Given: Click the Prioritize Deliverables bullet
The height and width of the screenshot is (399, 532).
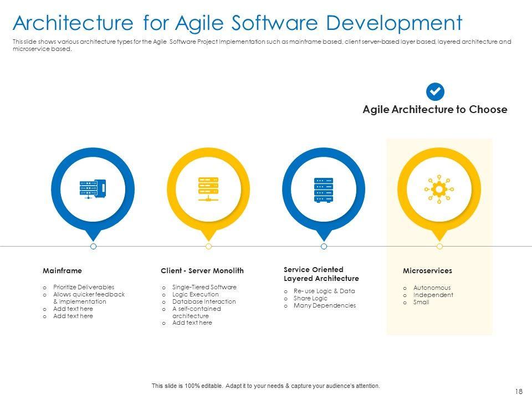Looking at the screenshot, I should click(x=84, y=287).
